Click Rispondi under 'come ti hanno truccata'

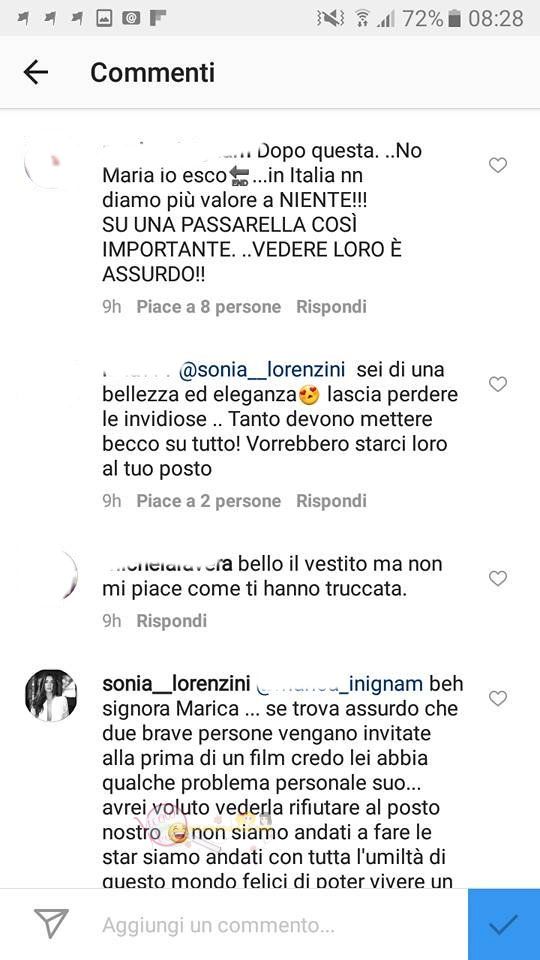click(x=171, y=621)
